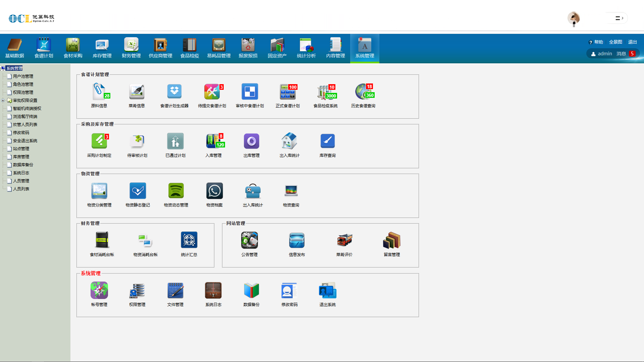Image resolution: width=644 pixels, height=362 pixels.
Task: Select 数据库备份 in the sidebar tree
Action: click(x=23, y=165)
